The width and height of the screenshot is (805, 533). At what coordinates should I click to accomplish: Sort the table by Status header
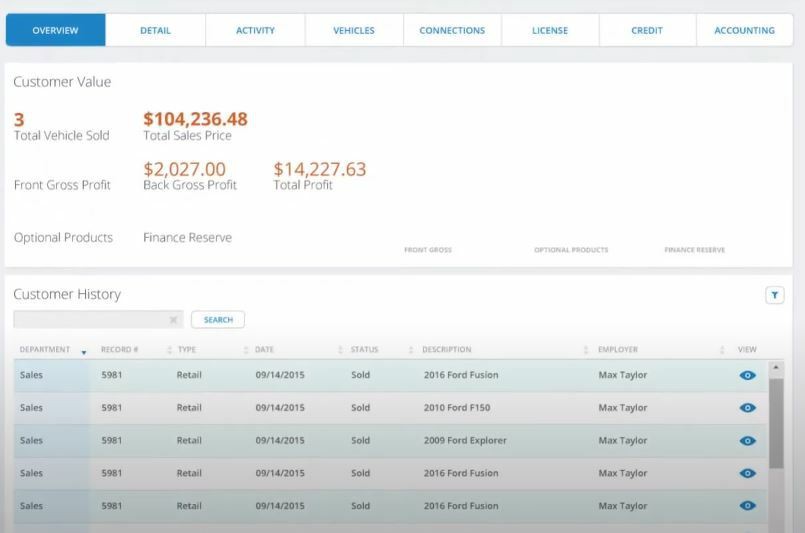pos(365,350)
